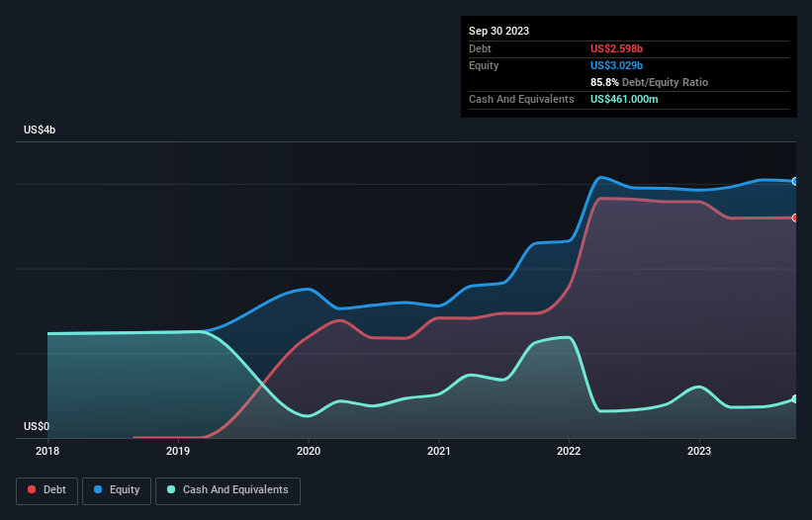Click the 2018 x-axis label

(47, 451)
